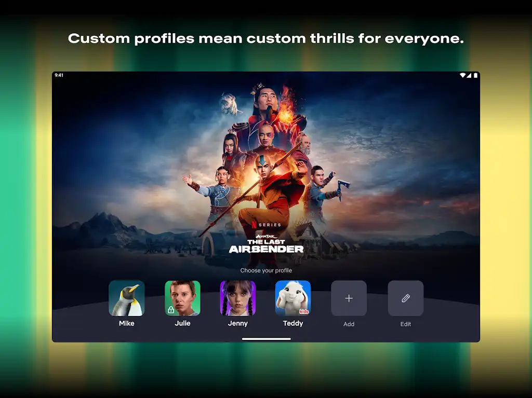Click the Julie profile name label
This screenshot has height=398, width=532.
182,323
